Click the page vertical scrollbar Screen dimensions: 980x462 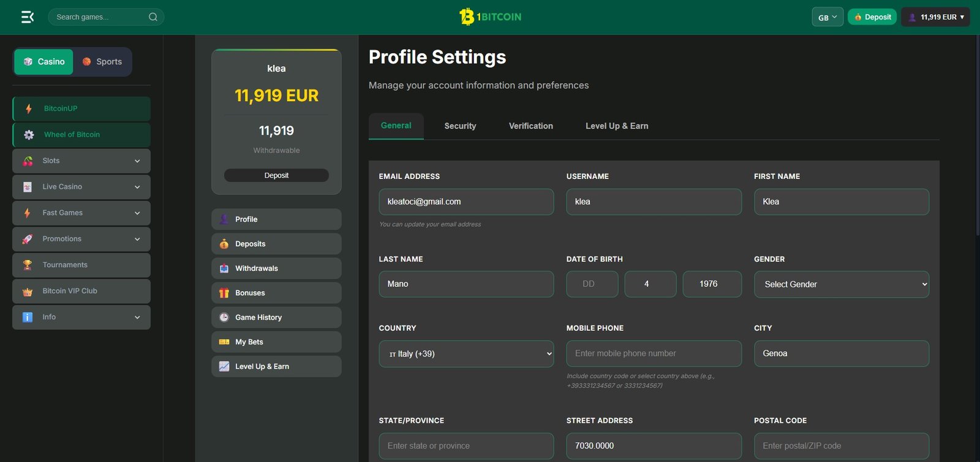(976, 135)
